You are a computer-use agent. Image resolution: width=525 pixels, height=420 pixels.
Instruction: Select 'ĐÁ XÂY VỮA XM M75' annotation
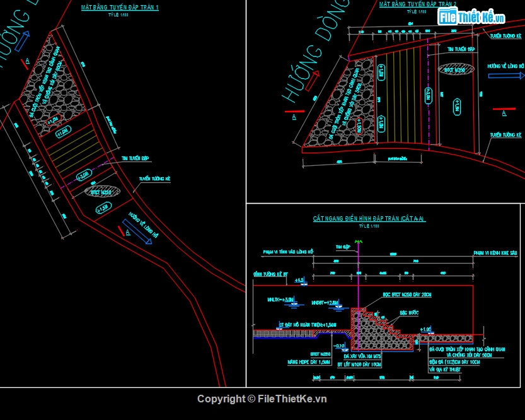pyautogui.click(x=362, y=356)
